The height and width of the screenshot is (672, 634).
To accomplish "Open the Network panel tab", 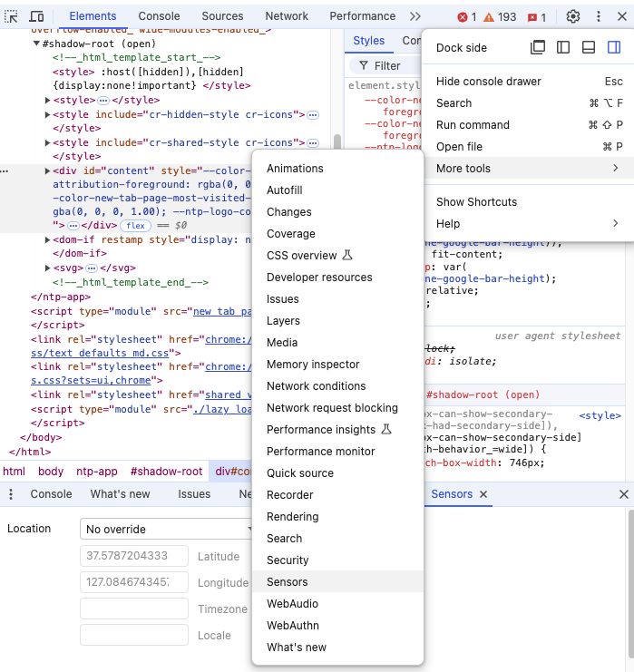I will click(287, 16).
